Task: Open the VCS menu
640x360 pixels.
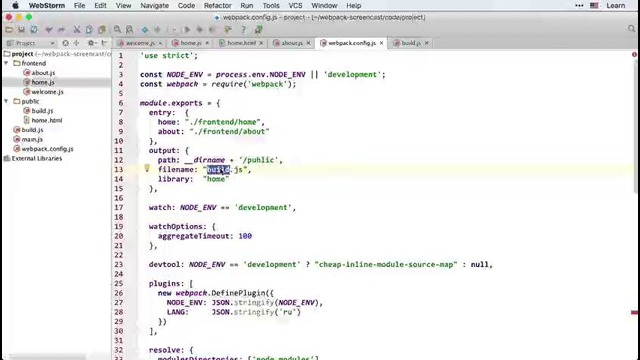Action: coord(295,6)
